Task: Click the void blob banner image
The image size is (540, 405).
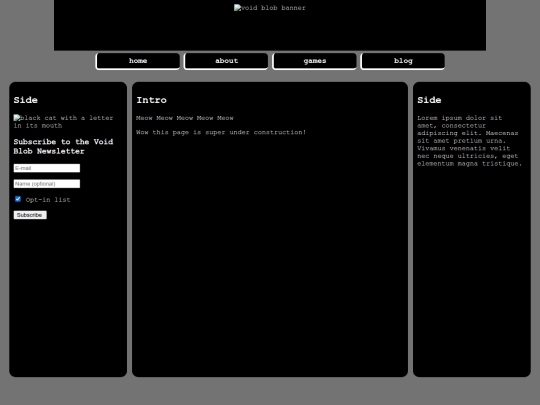Action: (x=270, y=8)
